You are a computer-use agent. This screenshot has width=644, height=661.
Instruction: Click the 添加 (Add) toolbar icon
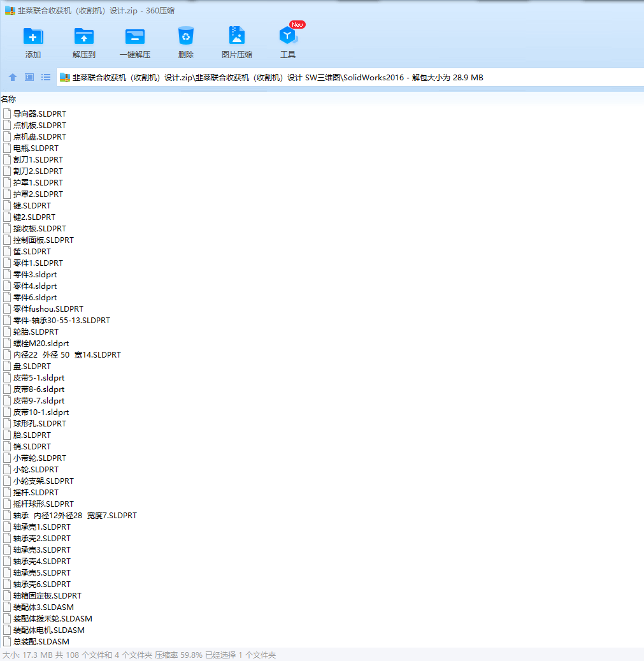click(33, 37)
